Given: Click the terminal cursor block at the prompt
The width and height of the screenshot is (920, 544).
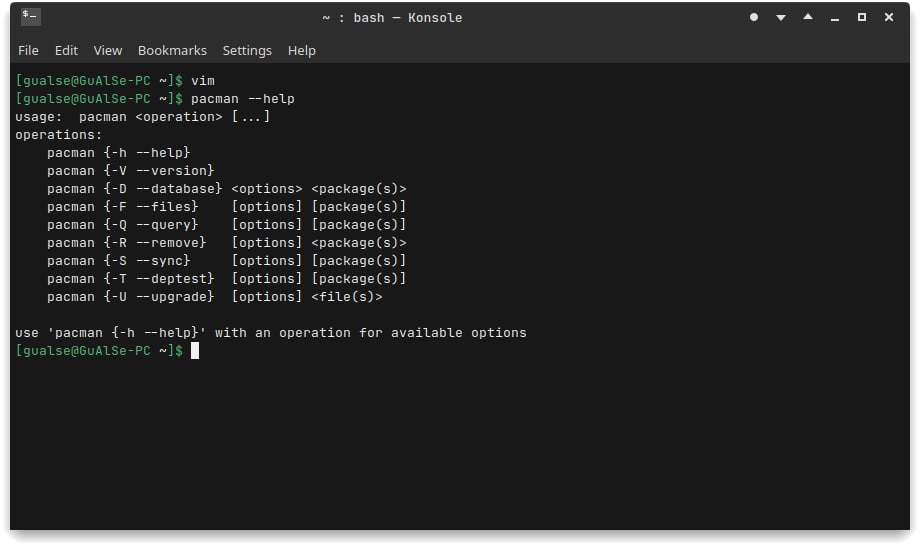Looking at the screenshot, I should click(x=195, y=350).
